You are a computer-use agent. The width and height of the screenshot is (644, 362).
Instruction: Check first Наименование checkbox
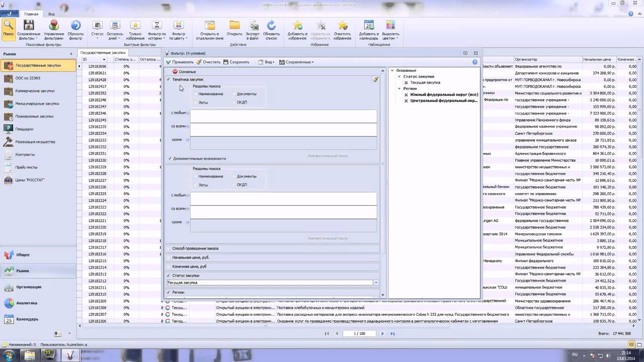[x=195, y=94]
